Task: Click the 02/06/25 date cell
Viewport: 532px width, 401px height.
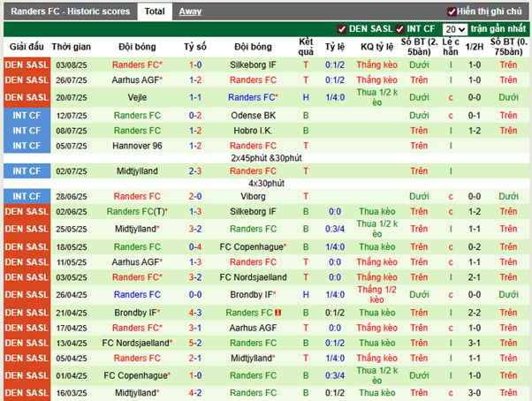Action: [x=72, y=212]
